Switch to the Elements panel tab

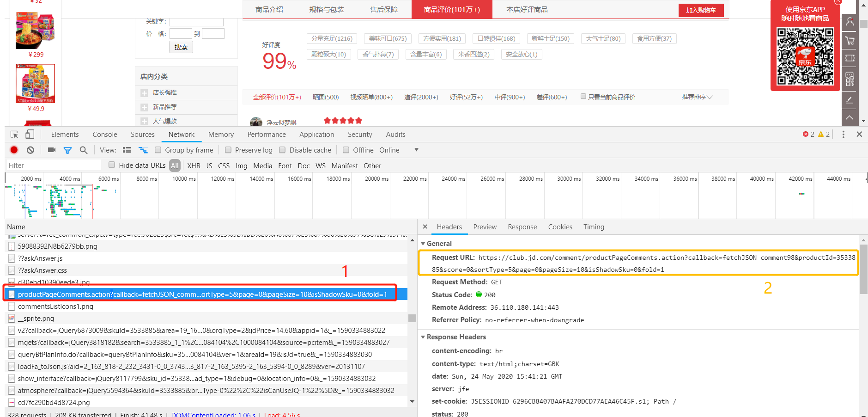tap(65, 135)
